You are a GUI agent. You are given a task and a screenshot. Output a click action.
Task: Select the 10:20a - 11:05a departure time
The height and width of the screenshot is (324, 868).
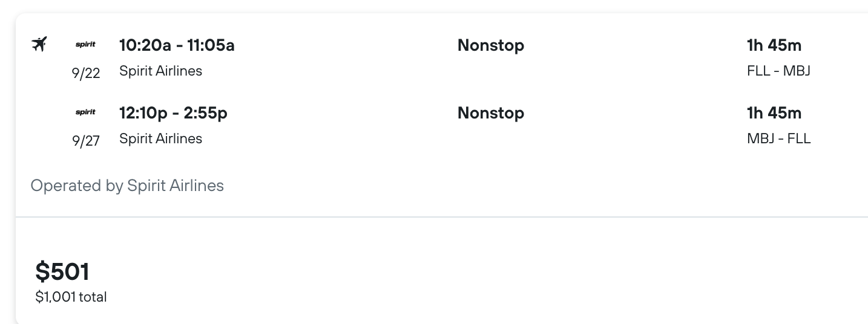point(177,45)
